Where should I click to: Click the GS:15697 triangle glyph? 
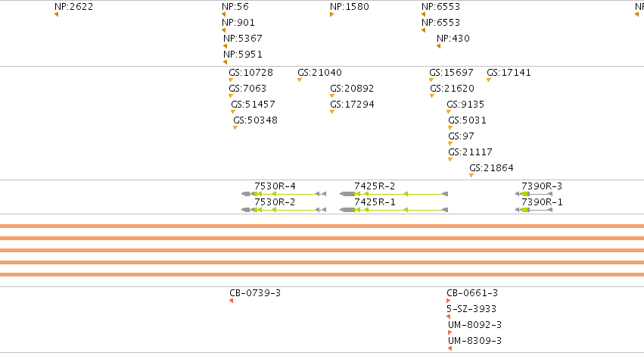431,80
